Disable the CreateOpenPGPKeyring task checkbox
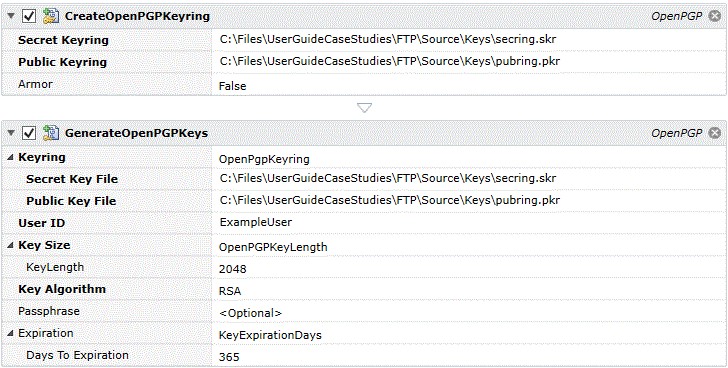Screen dimensions: 728x368 coord(29,16)
